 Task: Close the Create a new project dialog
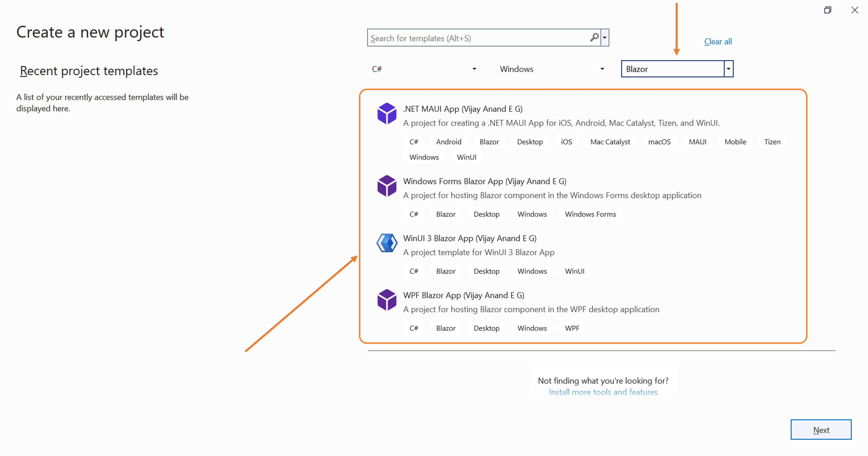pyautogui.click(x=855, y=10)
